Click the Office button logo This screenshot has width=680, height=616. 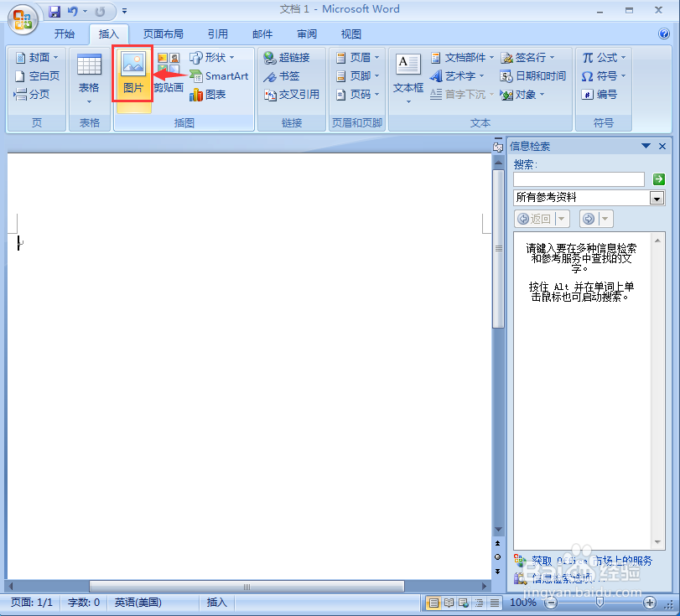23,19
